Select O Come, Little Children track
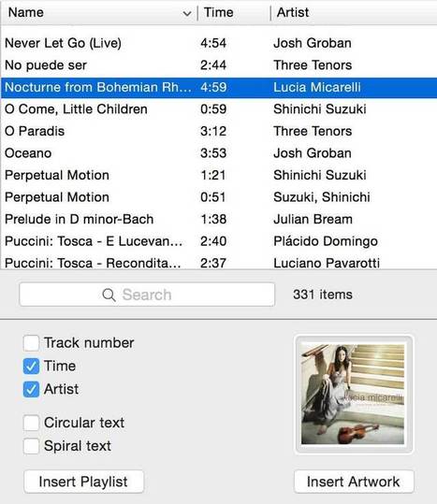The height and width of the screenshot is (504, 437). tap(219, 109)
